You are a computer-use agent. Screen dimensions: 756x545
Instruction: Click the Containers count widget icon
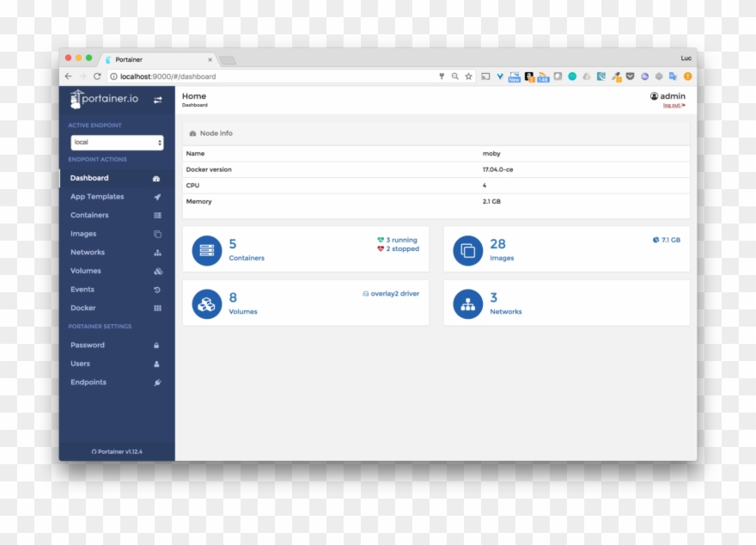(207, 248)
